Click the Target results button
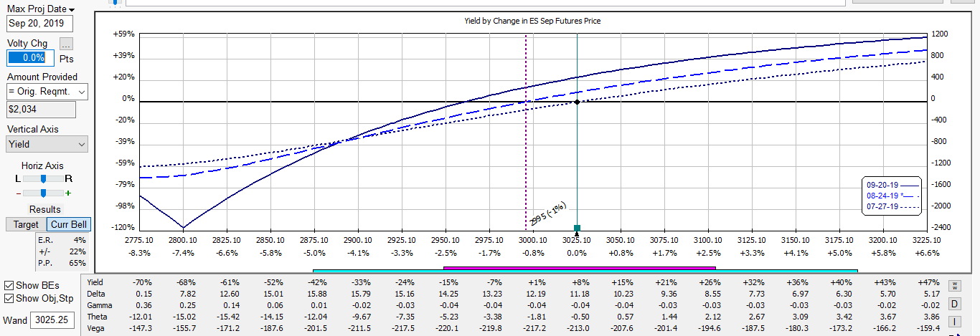This screenshot has height=336, width=980. point(27,224)
